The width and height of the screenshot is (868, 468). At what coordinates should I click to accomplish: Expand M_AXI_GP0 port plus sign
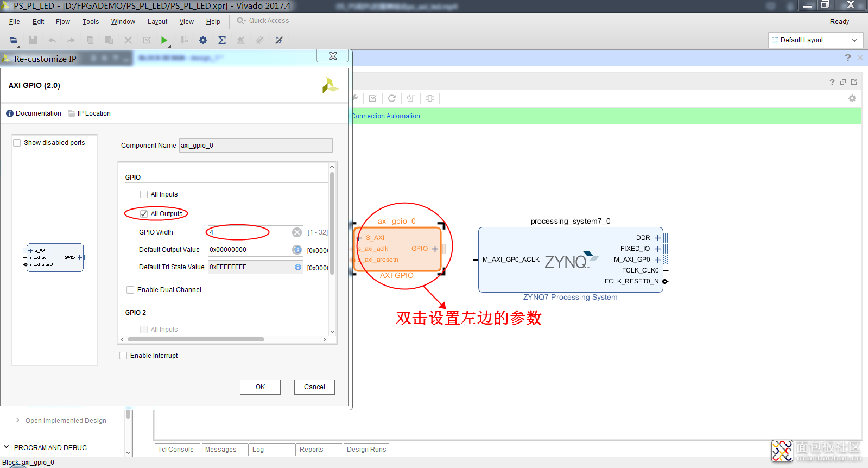coord(657,260)
